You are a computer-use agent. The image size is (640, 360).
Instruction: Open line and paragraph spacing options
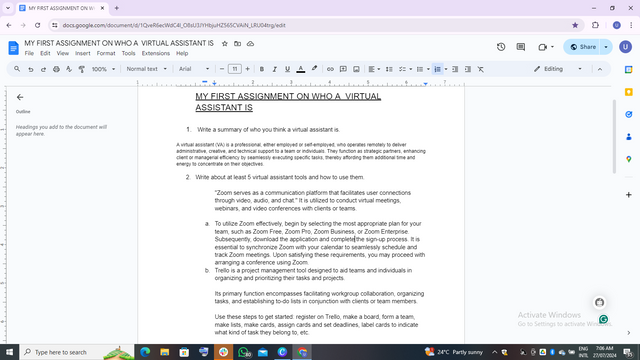point(389,69)
